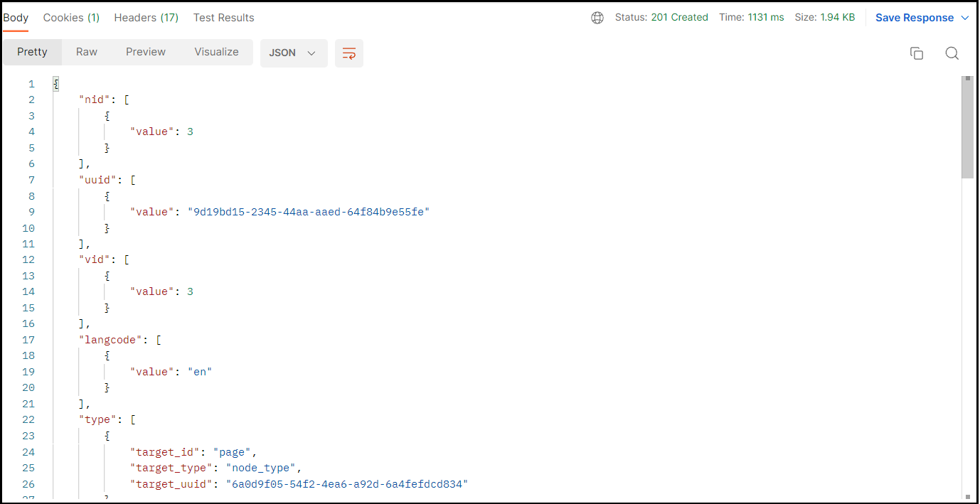Click the wrap lines icon
Viewport: 980px width, 504px height.
point(348,53)
